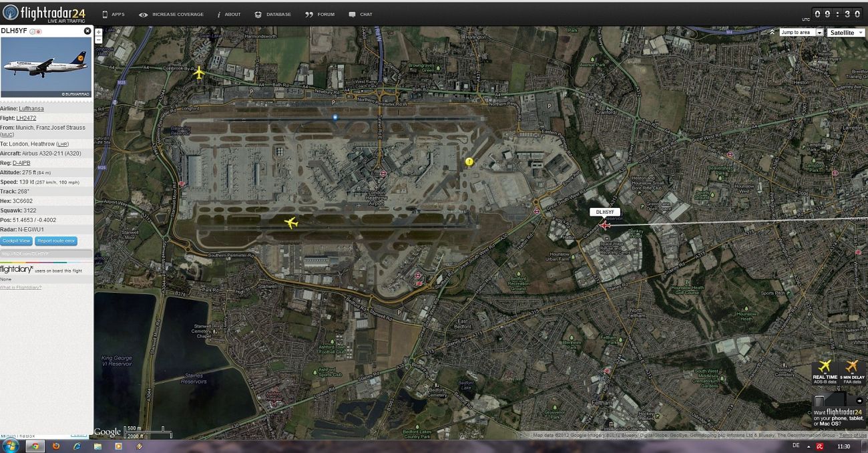Open the Apps menu
868x453 pixels.
tap(113, 14)
